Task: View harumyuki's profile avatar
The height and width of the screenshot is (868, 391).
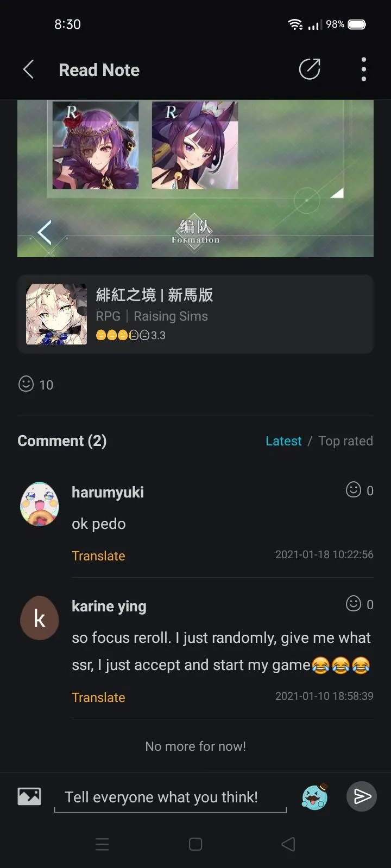Action: tap(40, 504)
